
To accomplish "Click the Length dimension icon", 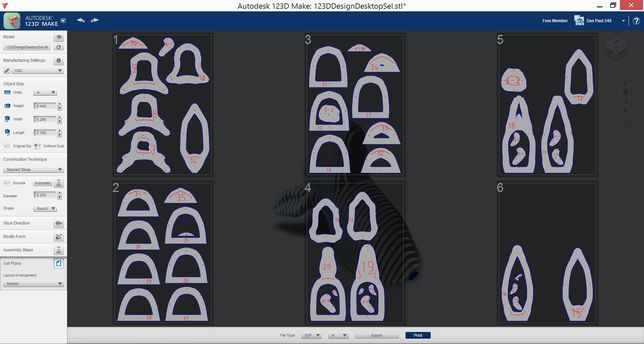I will [7, 133].
